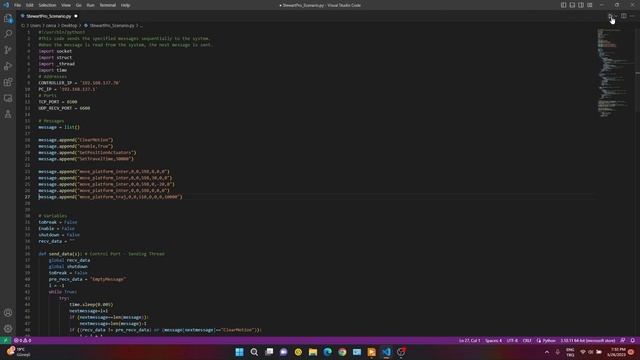Click the Users breadcrumb segment
The image size is (640, 360).
[36, 26]
